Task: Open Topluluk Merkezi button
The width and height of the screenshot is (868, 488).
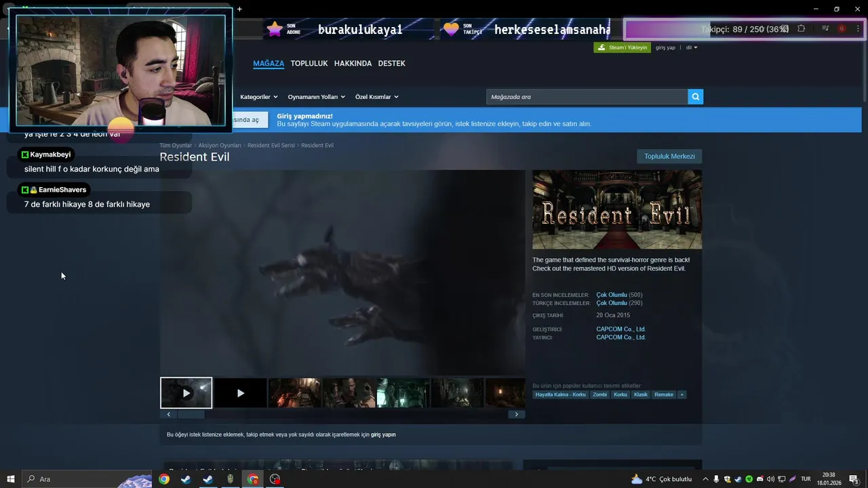Action: (x=669, y=156)
